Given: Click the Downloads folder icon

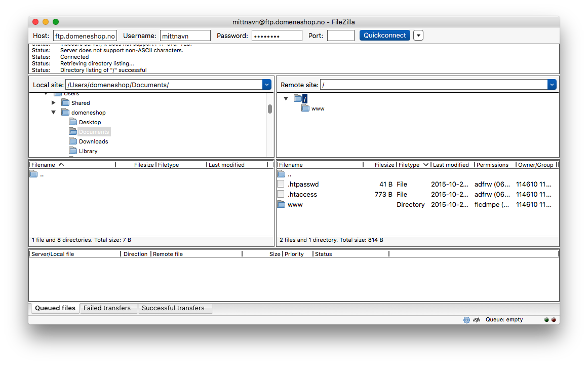Looking at the screenshot, I should click(x=73, y=141).
